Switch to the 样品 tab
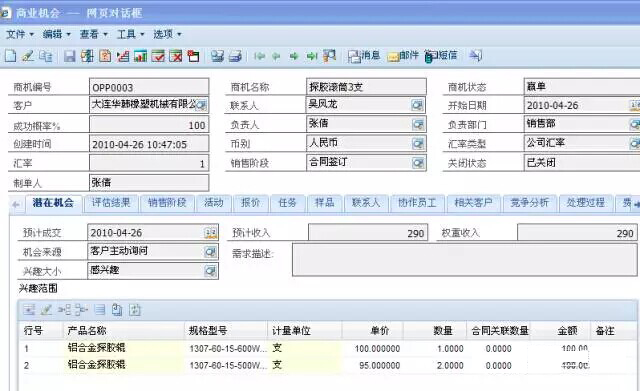The height and width of the screenshot is (391, 640). [324, 203]
